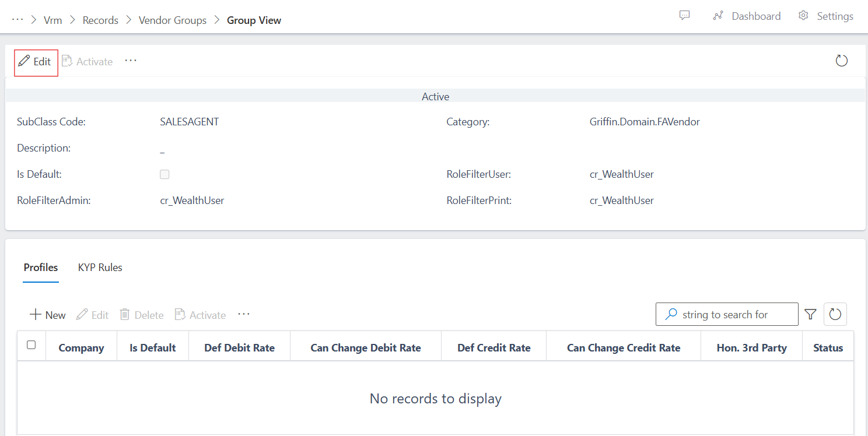Open the breadcrumb ellipsis menu
Screen dimensions: 868x436
(17, 20)
